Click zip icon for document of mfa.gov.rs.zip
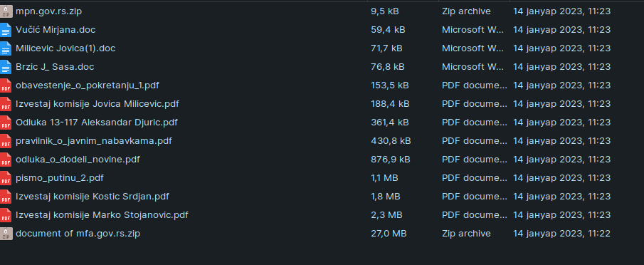644x265 pixels. [6, 234]
